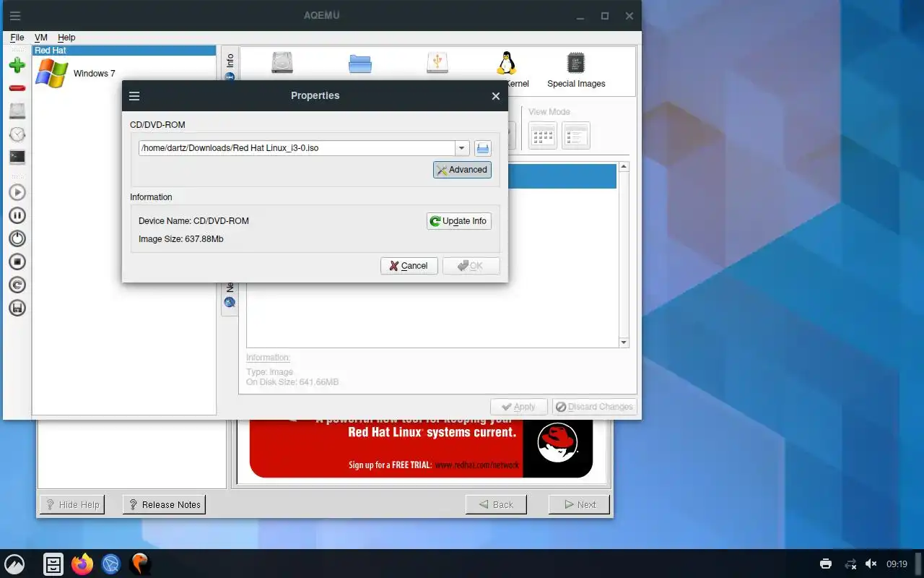Select the vertical Info tab
This screenshot has height=578, width=924.
coord(230,66)
